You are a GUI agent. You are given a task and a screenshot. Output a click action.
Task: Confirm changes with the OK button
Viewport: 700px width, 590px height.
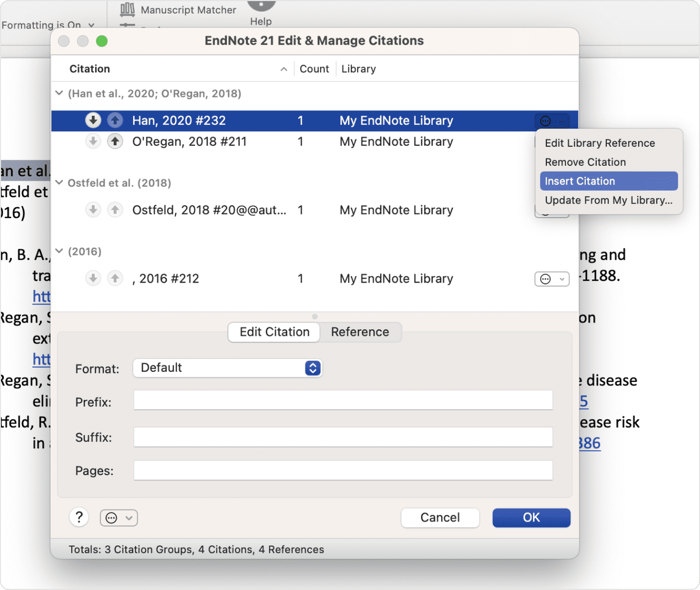pos(531,517)
